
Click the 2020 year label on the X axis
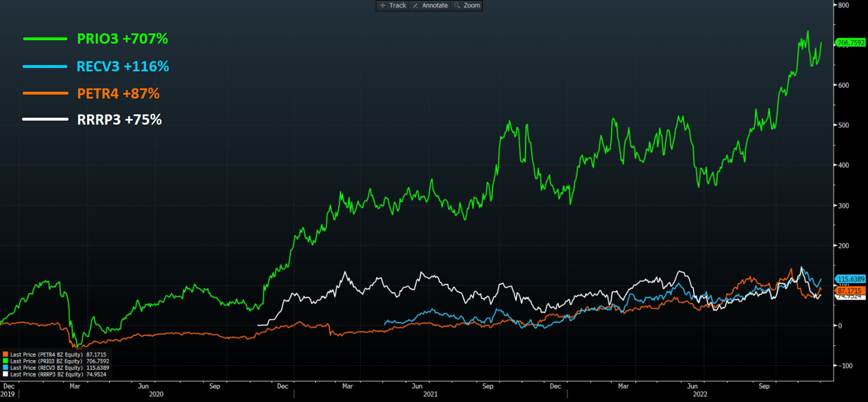pos(156,394)
